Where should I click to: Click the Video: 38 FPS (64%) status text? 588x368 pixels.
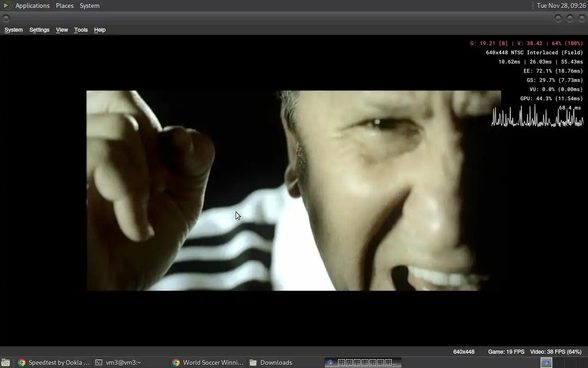556,352
